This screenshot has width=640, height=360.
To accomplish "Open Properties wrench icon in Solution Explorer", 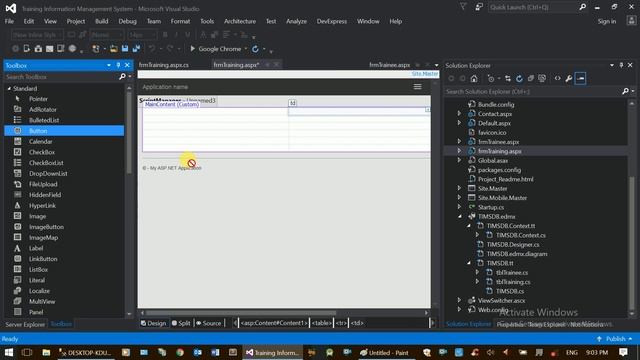I will (x=569, y=78).
